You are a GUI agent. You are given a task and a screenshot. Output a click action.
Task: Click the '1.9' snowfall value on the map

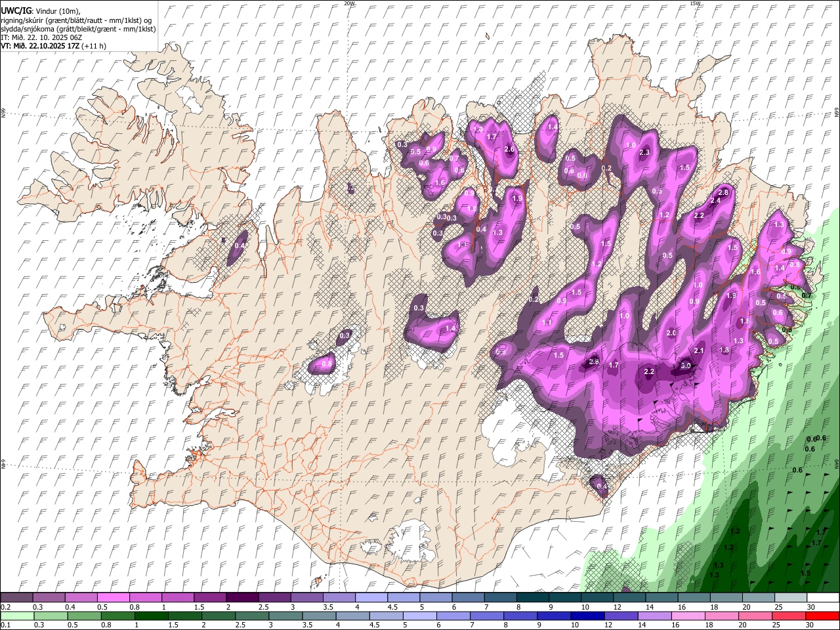[517, 199]
